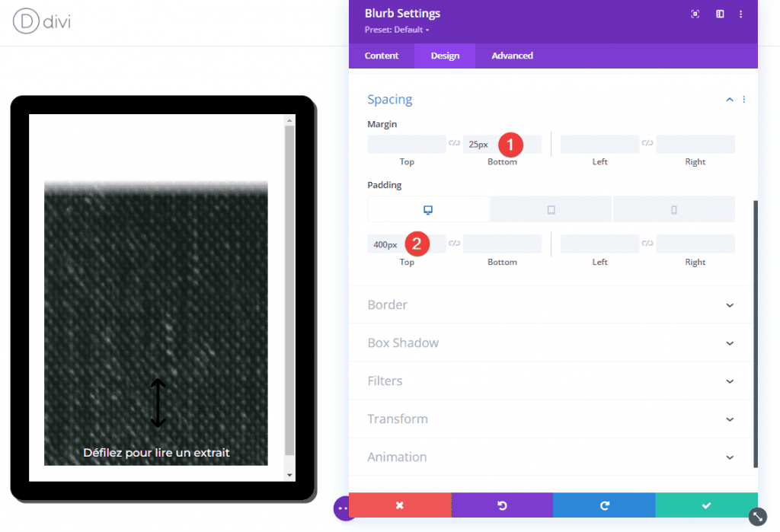Click the Spacing section title

[389, 100]
